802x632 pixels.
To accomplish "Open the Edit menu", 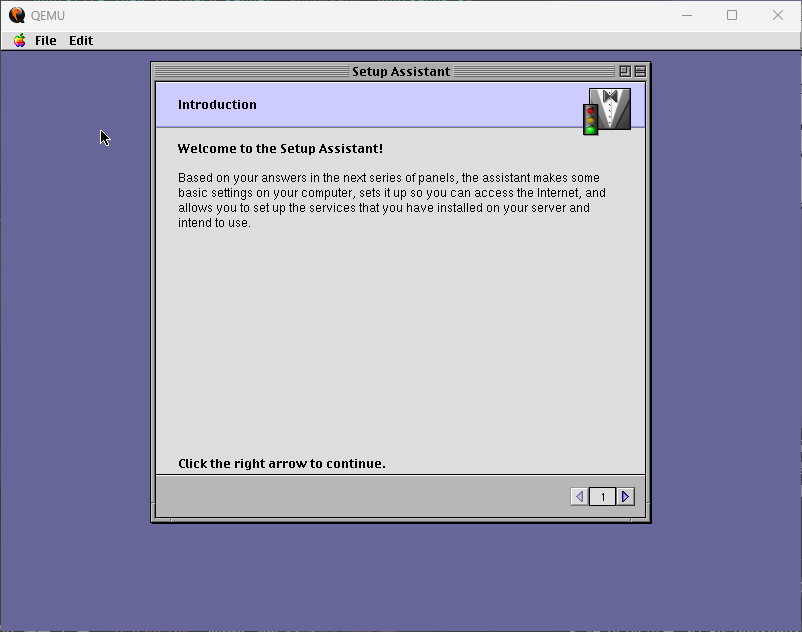I will [81, 41].
